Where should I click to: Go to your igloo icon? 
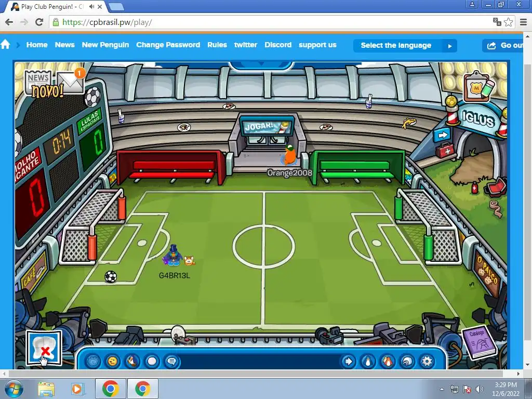coord(407,362)
